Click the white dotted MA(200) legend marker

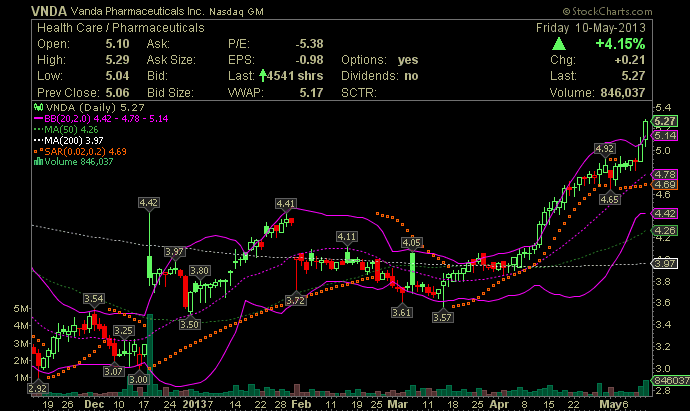coord(40,140)
